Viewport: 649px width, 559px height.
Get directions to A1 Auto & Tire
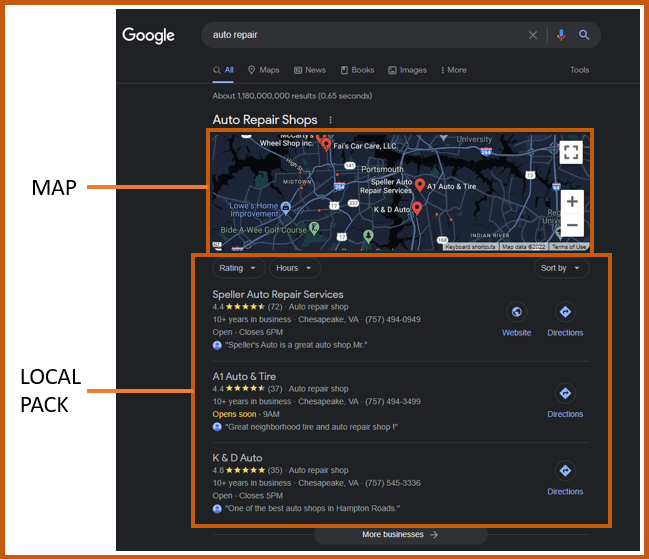coord(565,393)
